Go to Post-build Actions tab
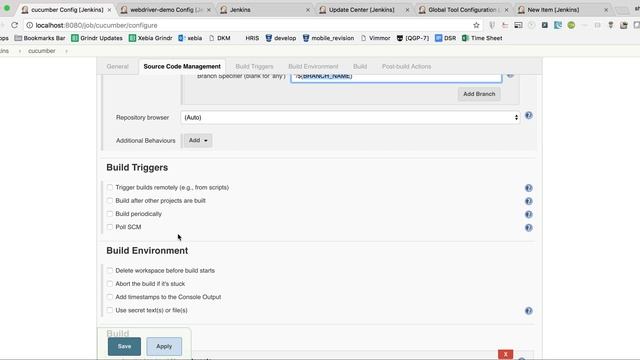 tap(407, 67)
